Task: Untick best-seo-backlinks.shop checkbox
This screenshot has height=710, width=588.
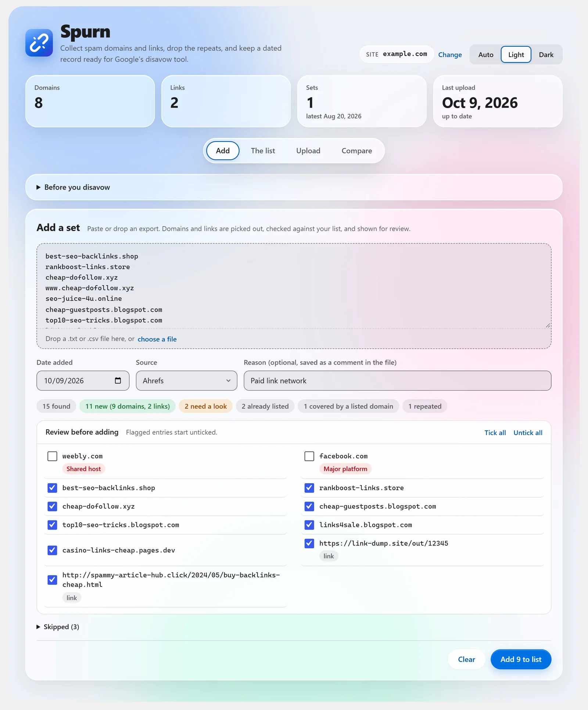Action: pos(53,488)
